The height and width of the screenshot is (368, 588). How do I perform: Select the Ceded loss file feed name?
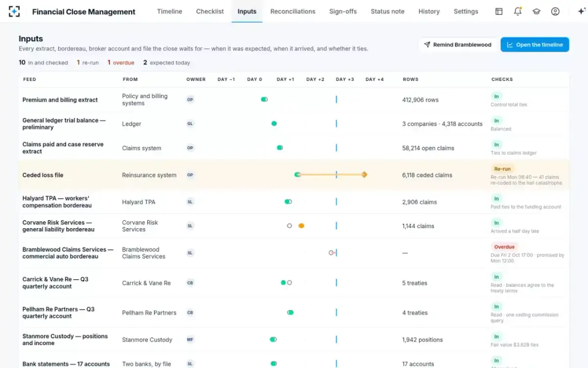[x=43, y=175]
